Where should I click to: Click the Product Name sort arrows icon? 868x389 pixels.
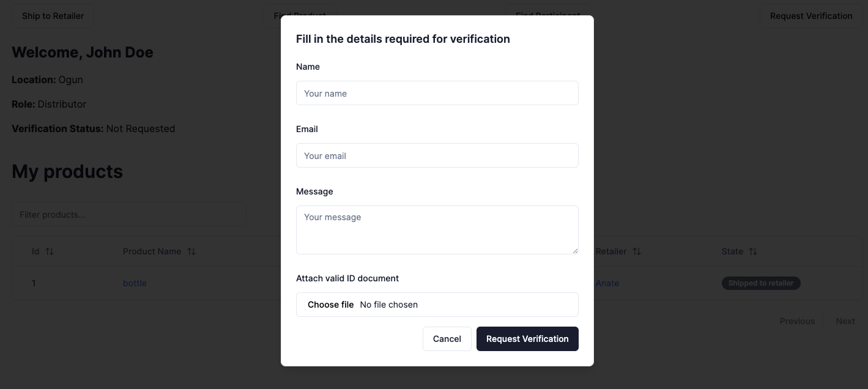[191, 251]
